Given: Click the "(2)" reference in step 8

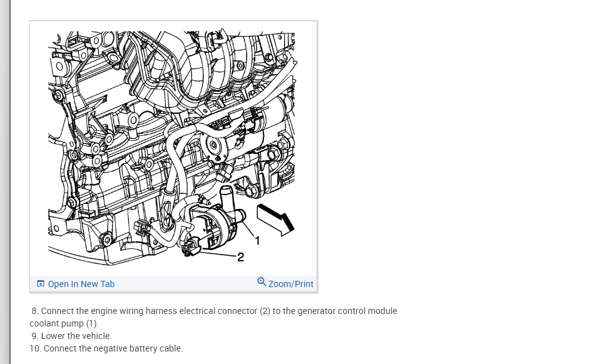Looking at the screenshot, I should [x=265, y=311].
